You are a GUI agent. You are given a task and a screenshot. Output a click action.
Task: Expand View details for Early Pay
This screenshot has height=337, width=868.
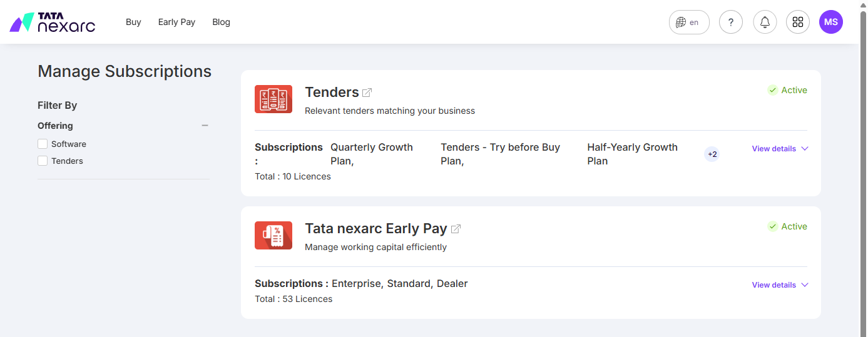pyautogui.click(x=780, y=285)
